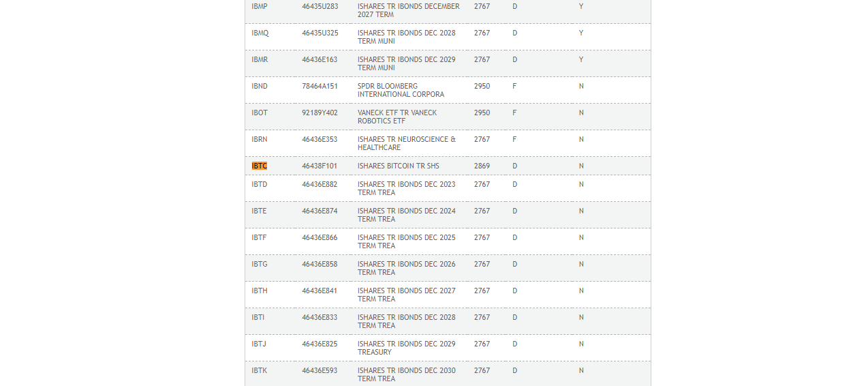Click the IBTD ticker cell
The width and height of the screenshot is (868, 386).
[x=260, y=184]
